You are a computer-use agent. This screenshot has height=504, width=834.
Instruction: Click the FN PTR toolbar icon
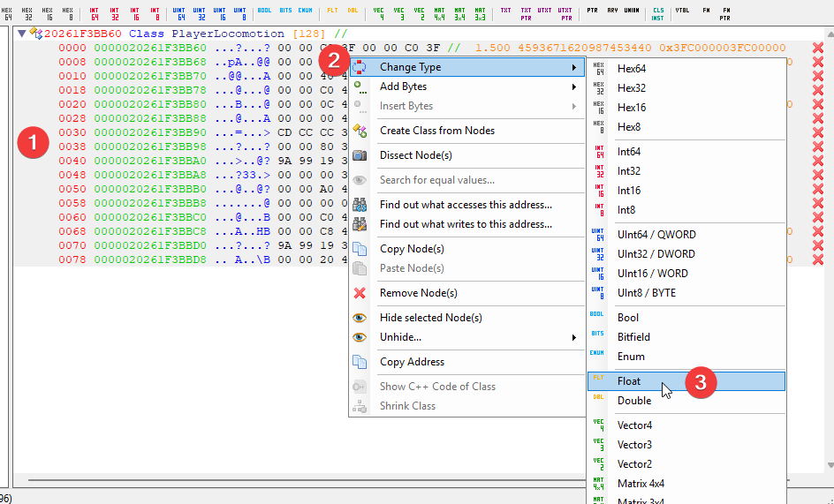[725, 14]
